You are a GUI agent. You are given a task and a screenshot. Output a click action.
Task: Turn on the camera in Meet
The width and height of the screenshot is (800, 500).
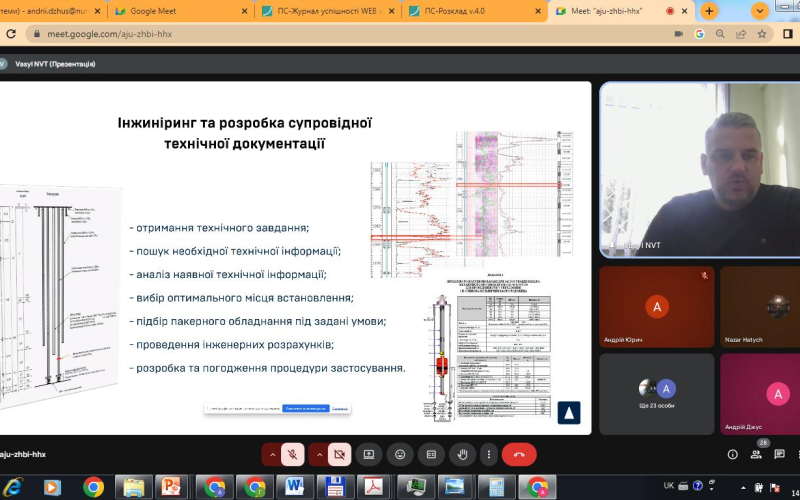(x=340, y=454)
